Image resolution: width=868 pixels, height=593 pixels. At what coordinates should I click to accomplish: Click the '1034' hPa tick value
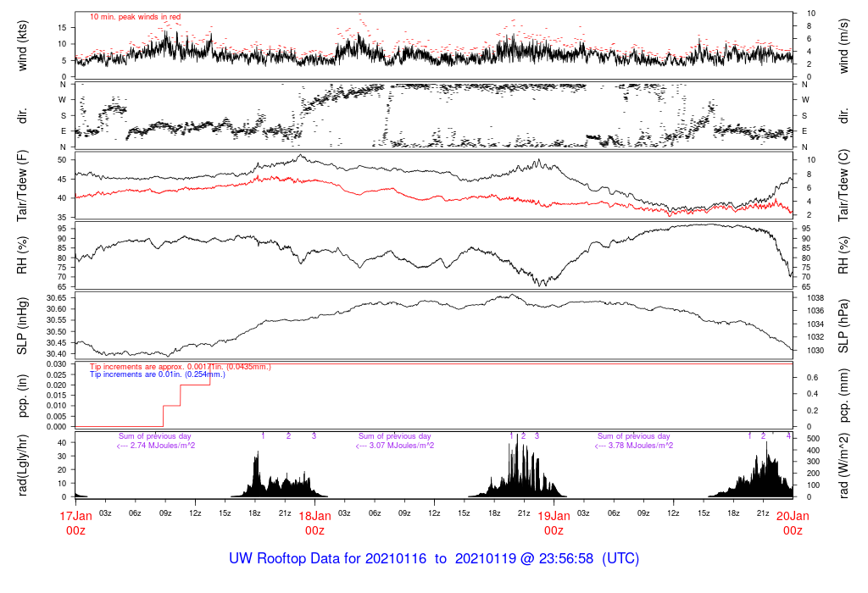pyautogui.click(x=815, y=324)
